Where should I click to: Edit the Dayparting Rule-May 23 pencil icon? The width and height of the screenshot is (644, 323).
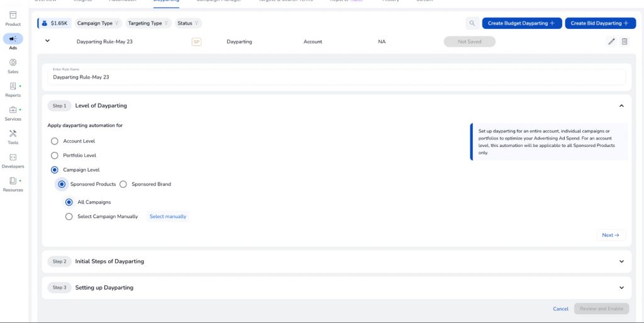pos(611,41)
